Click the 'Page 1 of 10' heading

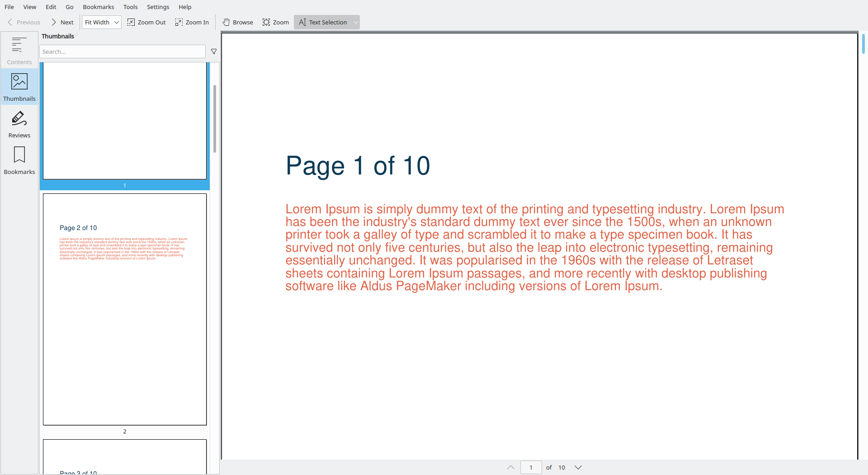pyautogui.click(x=358, y=165)
